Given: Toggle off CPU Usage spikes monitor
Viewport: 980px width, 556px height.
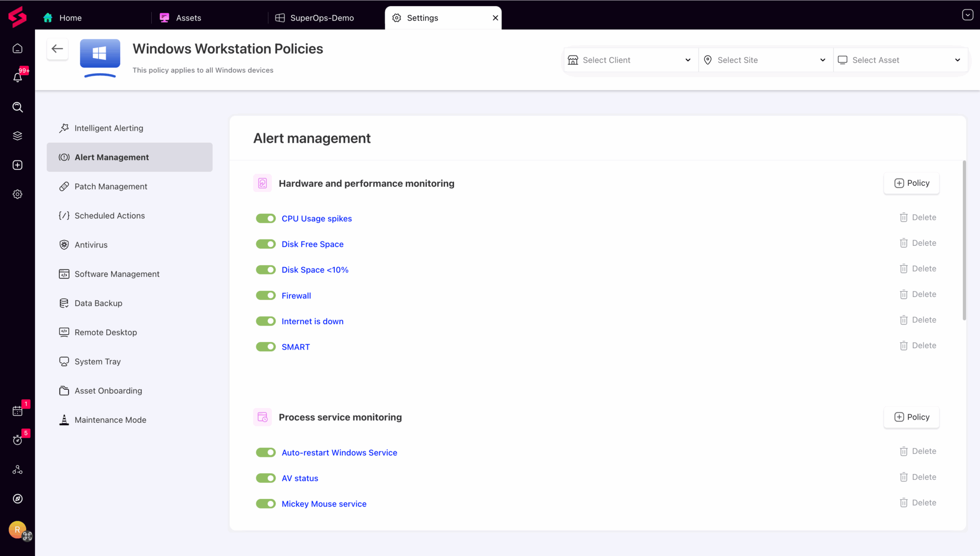Looking at the screenshot, I should coord(266,218).
